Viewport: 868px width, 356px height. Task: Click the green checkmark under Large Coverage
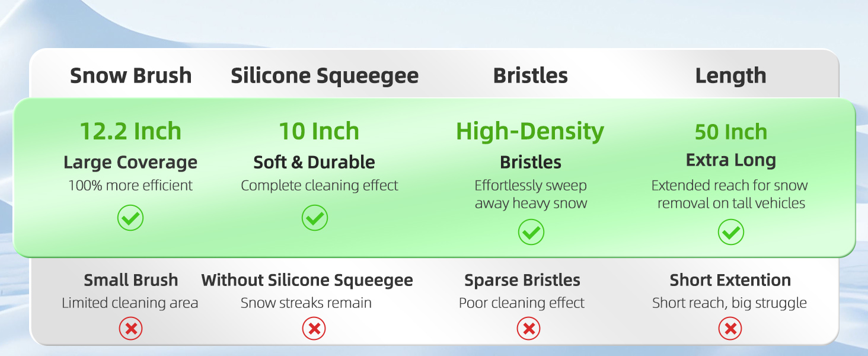click(x=130, y=218)
